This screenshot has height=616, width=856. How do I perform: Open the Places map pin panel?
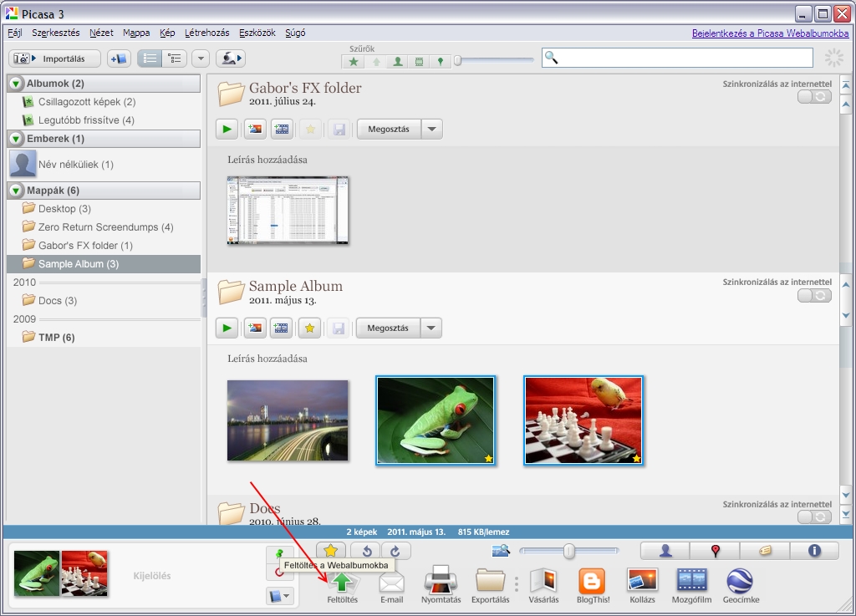[x=716, y=551]
